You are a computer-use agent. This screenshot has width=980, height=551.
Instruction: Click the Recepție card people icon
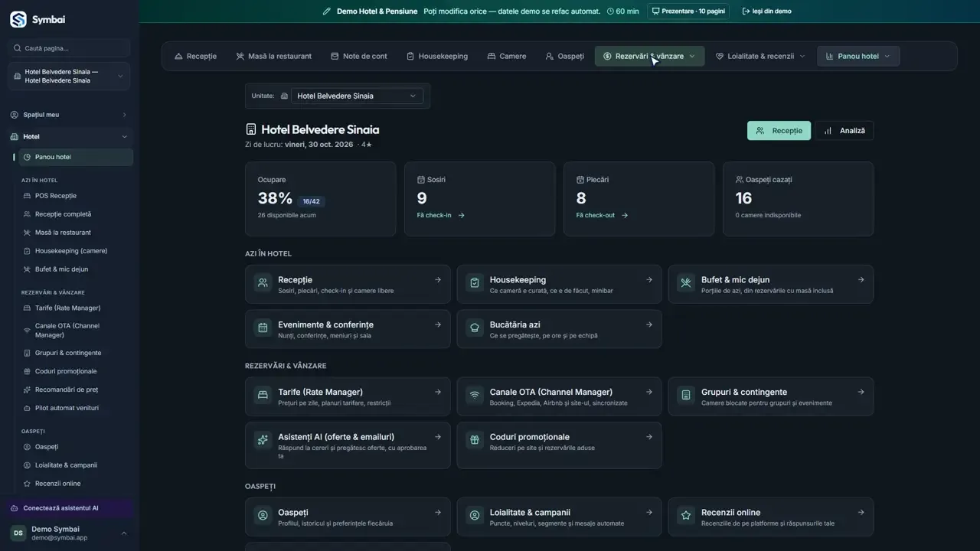(263, 283)
